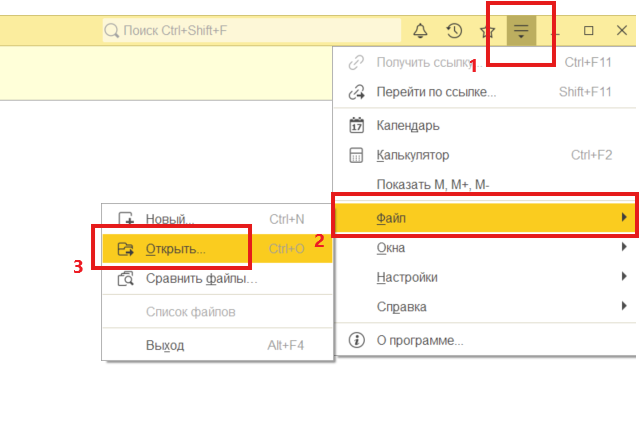Click the calendar icon in menu

(x=356, y=126)
